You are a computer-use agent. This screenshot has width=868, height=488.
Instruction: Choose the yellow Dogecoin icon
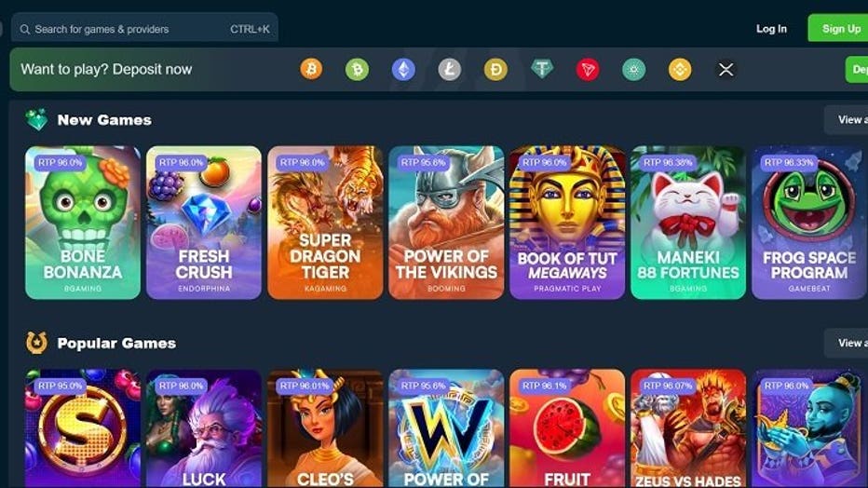click(495, 69)
